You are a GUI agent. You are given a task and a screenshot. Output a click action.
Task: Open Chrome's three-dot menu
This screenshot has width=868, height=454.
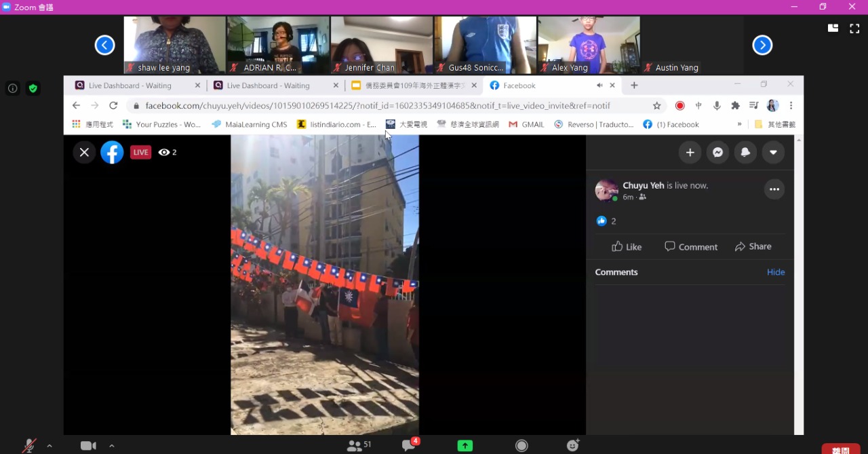pyautogui.click(x=791, y=105)
